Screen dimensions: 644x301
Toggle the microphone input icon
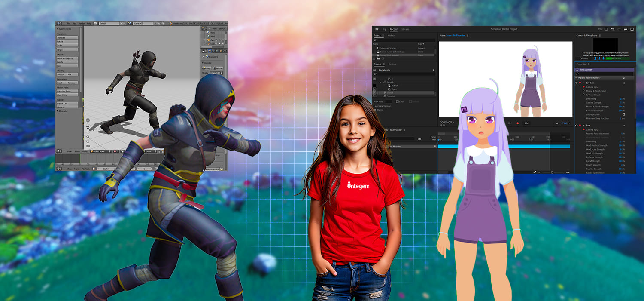point(603,58)
